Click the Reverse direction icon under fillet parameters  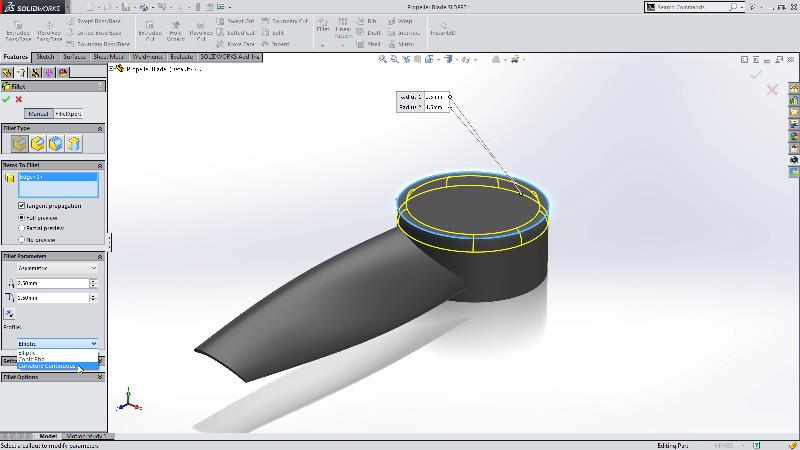[9, 313]
